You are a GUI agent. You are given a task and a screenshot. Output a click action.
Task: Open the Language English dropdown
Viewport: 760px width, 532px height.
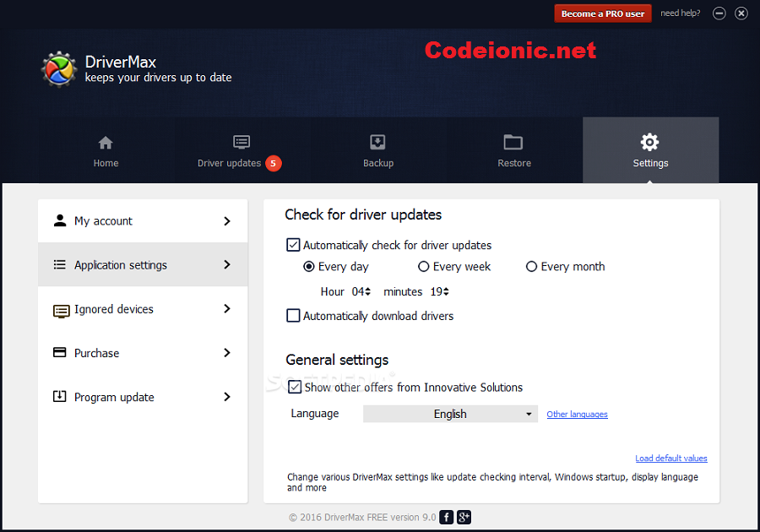[x=450, y=414]
